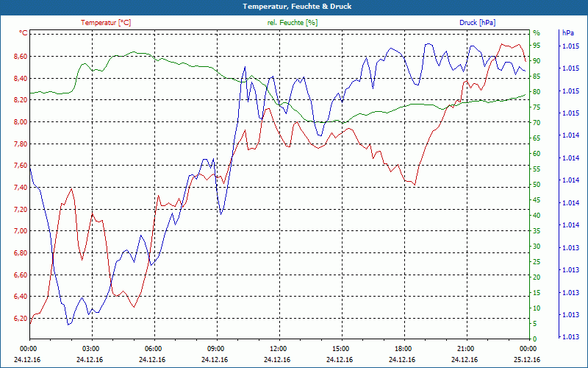Click the 25.12.16 date label
The image size is (588, 368).
coord(527,360)
